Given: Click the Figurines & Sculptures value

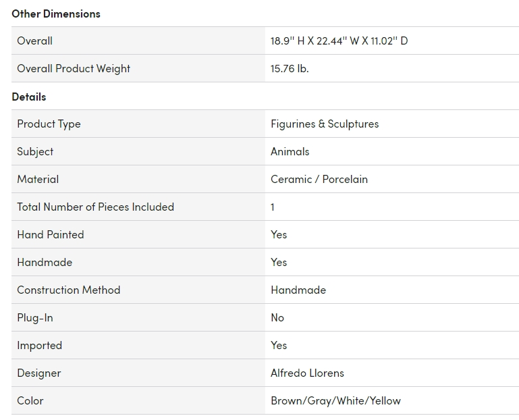Looking at the screenshot, I should pyautogui.click(x=325, y=124).
